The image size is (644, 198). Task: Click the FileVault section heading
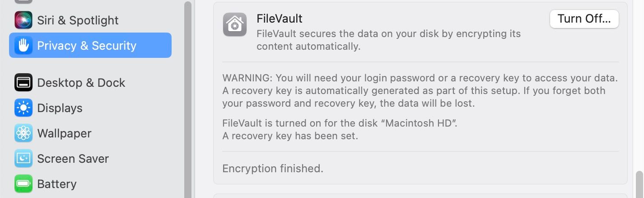point(279,19)
